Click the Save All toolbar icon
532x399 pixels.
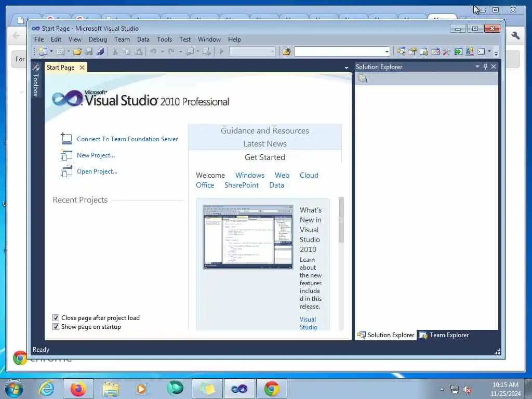click(x=100, y=51)
